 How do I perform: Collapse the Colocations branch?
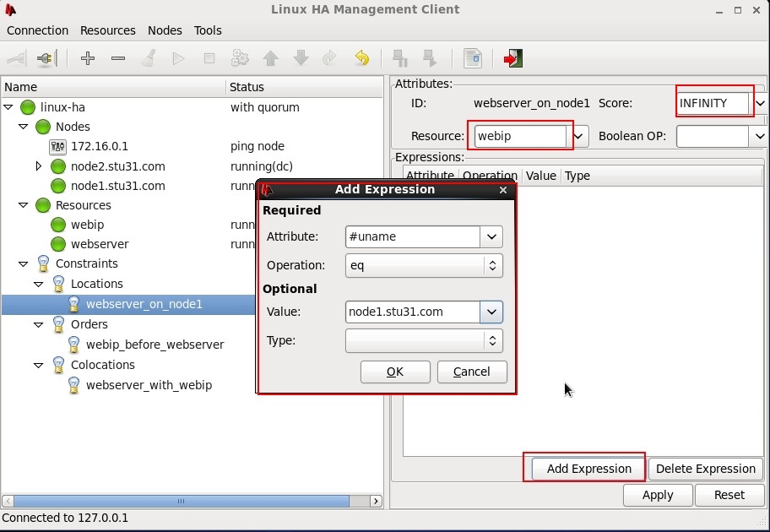coord(38,365)
